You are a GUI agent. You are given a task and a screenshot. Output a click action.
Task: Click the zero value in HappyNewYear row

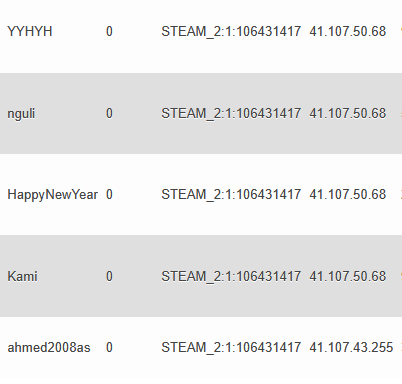(x=109, y=194)
